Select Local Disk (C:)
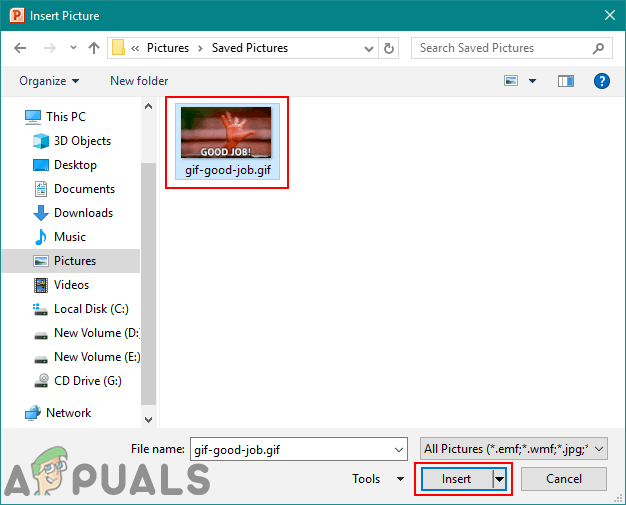Viewport: 626px width, 505px height. pyautogui.click(x=91, y=309)
